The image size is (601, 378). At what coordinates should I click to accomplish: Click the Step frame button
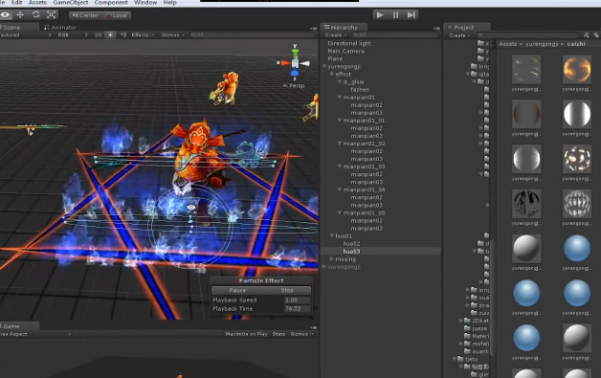click(411, 15)
